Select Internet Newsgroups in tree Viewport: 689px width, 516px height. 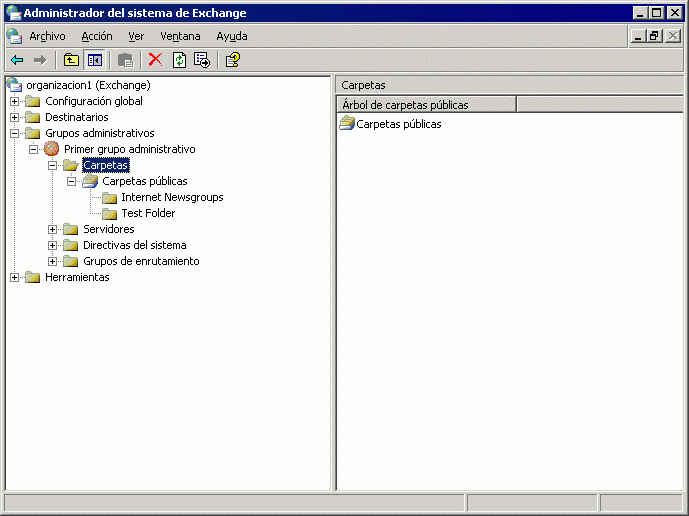pos(172,197)
